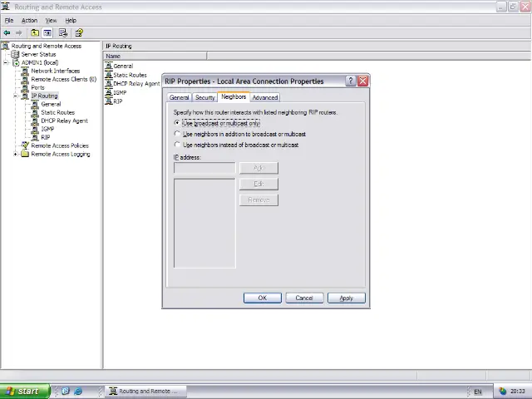Screen dimensions: 532x399
Task: Expand the Remote Access Logging node
Action: coord(15,154)
